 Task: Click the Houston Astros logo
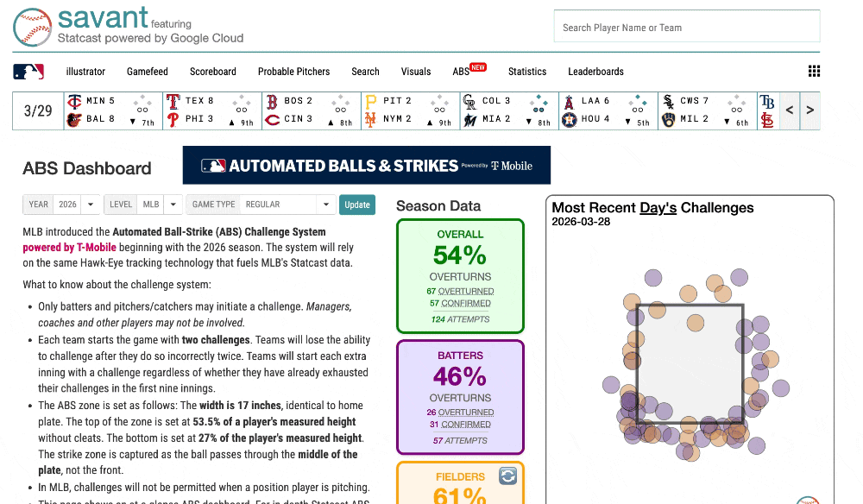[x=569, y=119]
